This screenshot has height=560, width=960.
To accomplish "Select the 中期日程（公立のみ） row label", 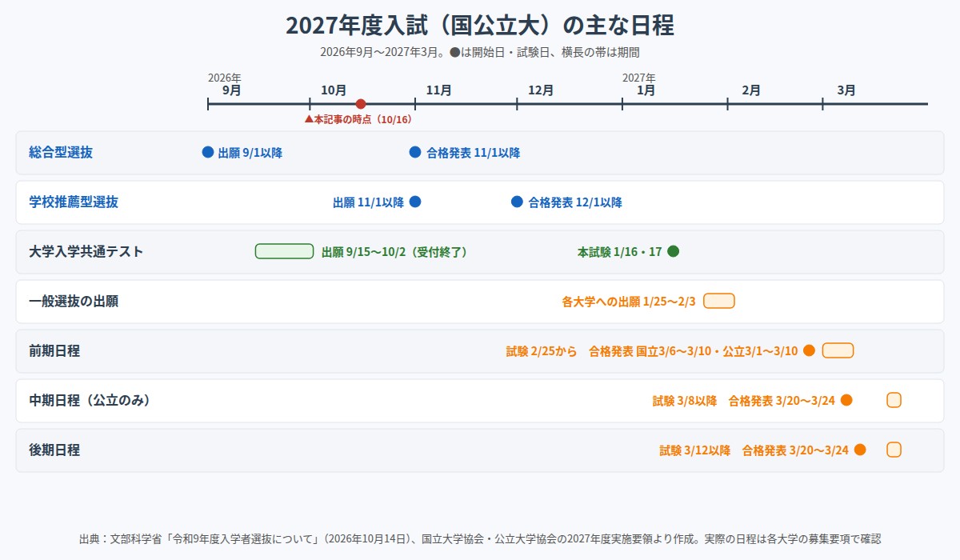I will pyautogui.click(x=90, y=400).
